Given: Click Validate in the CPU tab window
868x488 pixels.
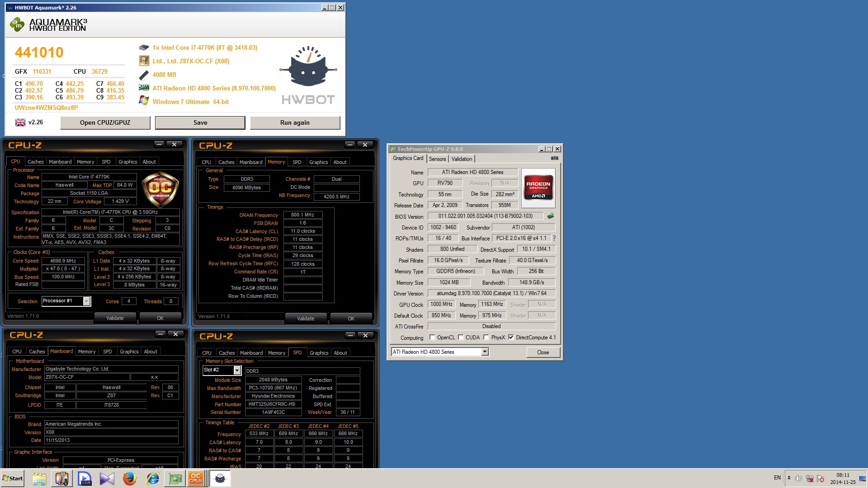Looking at the screenshot, I should point(115,318).
